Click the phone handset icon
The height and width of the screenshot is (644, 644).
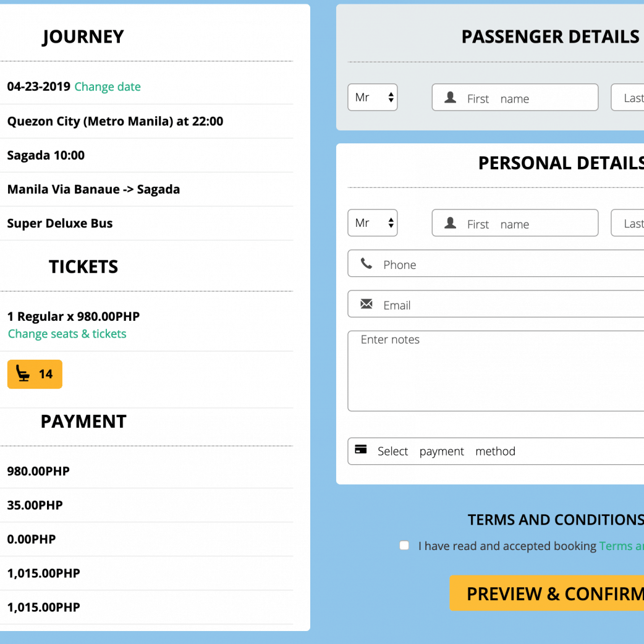pyautogui.click(x=366, y=264)
